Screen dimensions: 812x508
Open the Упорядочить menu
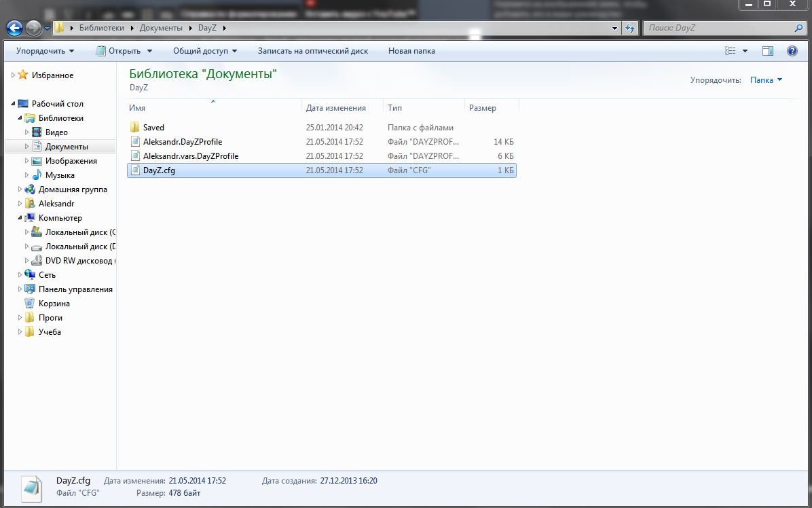point(45,51)
